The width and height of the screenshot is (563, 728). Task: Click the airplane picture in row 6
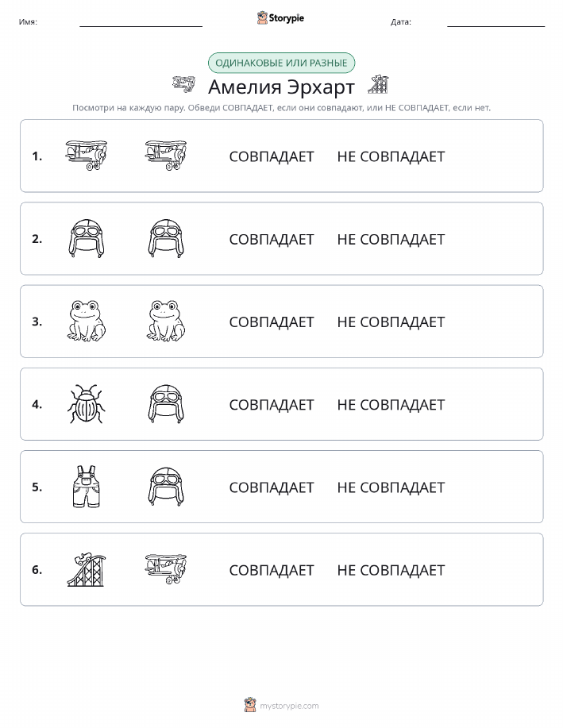pos(166,568)
